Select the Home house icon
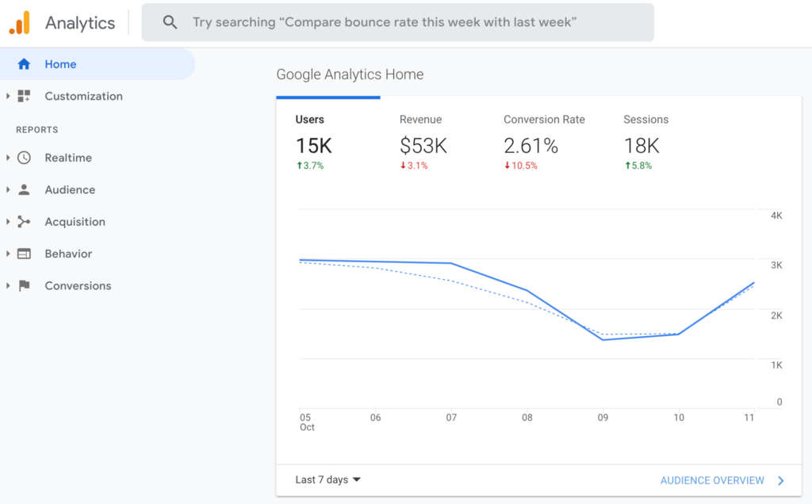 point(24,63)
